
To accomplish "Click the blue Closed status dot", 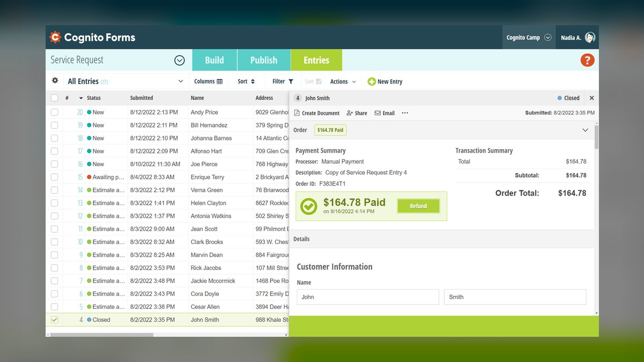I will click(x=560, y=98).
